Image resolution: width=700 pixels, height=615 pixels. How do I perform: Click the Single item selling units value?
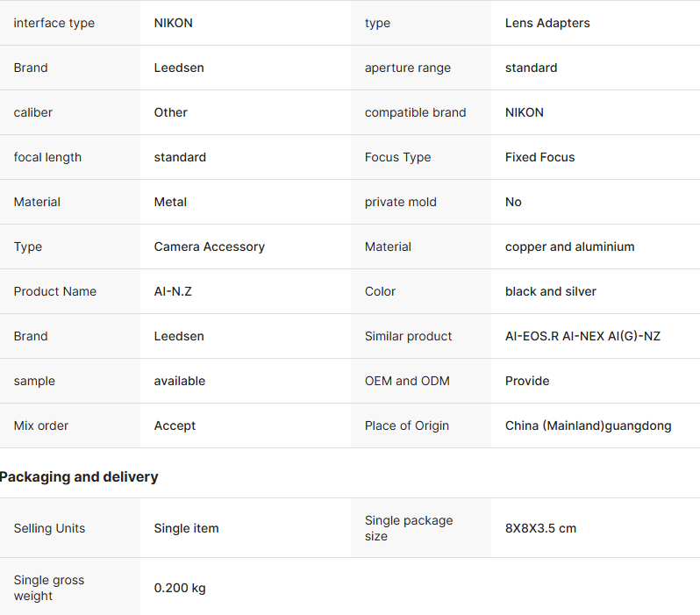(186, 528)
